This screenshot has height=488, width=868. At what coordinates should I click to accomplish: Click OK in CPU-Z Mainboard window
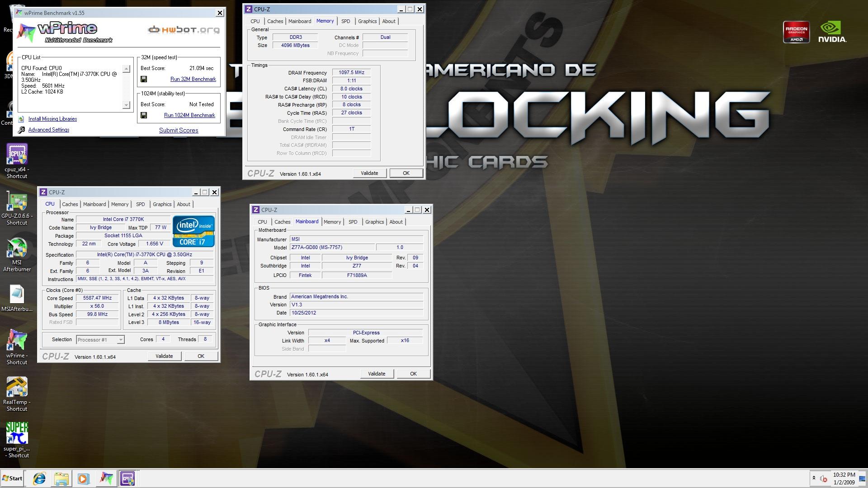pyautogui.click(x=413, y=374)
